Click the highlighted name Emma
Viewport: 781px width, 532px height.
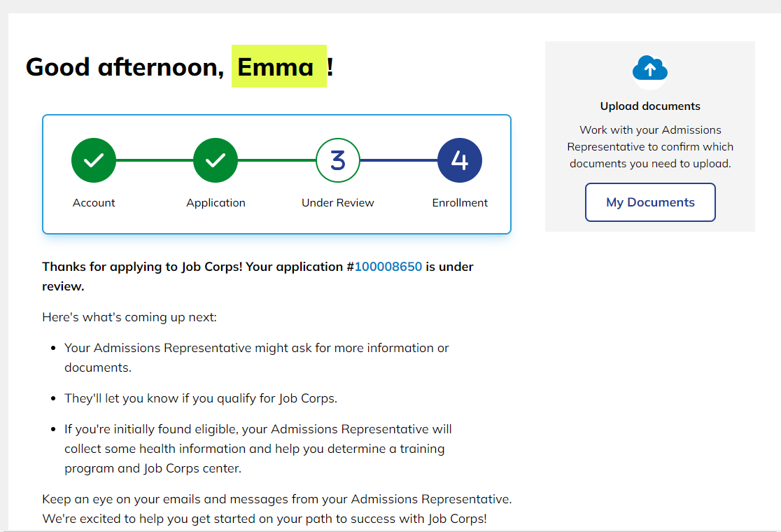pos(276,67)
